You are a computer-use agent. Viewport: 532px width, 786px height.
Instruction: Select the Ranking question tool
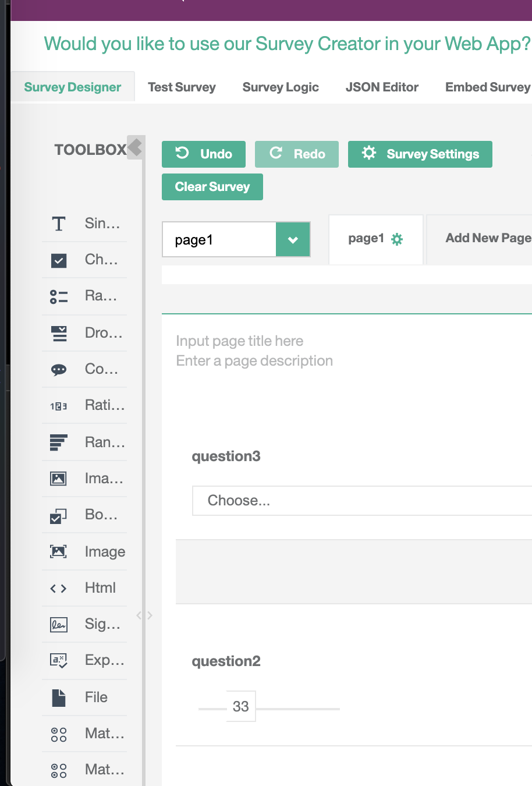click(x=84, y=442)
